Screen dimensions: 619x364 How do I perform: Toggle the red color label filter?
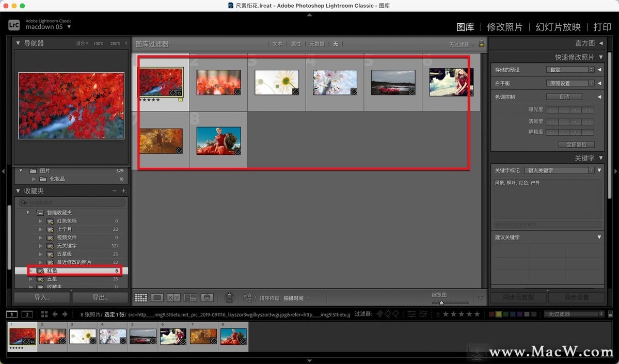tap(491, 314)
